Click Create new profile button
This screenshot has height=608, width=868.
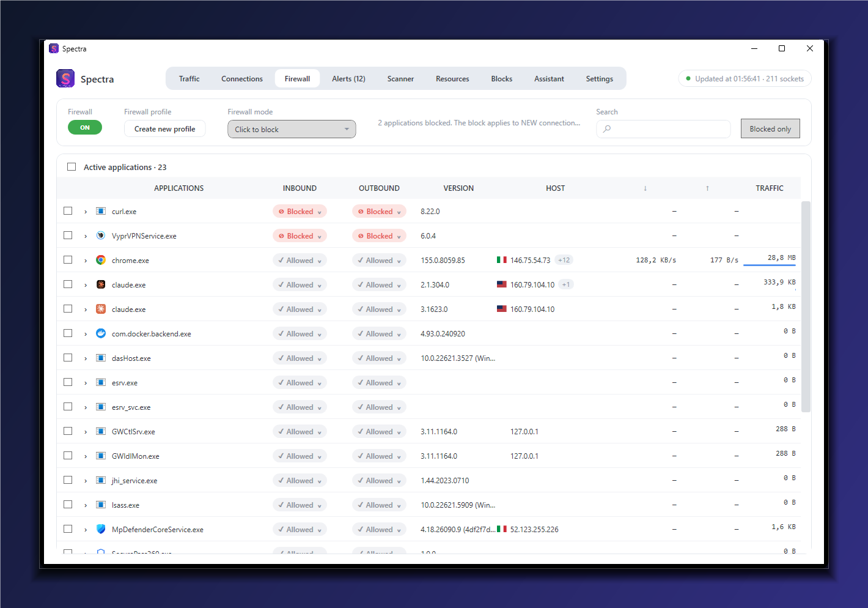[165, 129]
